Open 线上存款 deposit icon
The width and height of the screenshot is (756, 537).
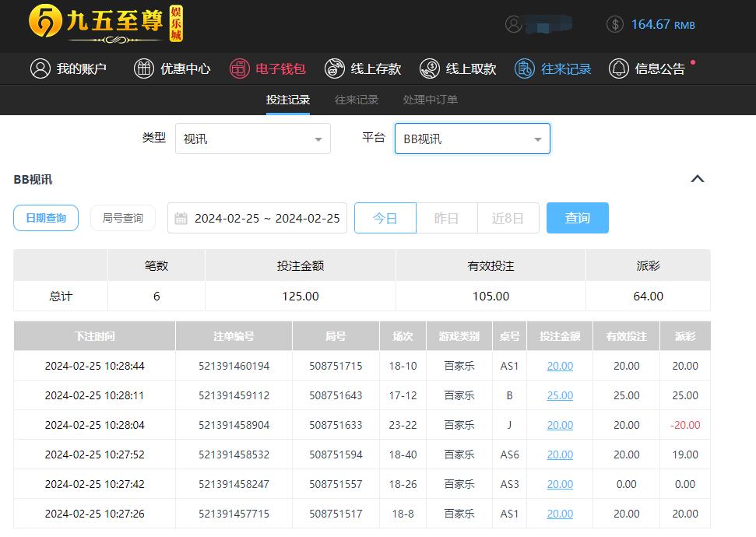point(335,68)
